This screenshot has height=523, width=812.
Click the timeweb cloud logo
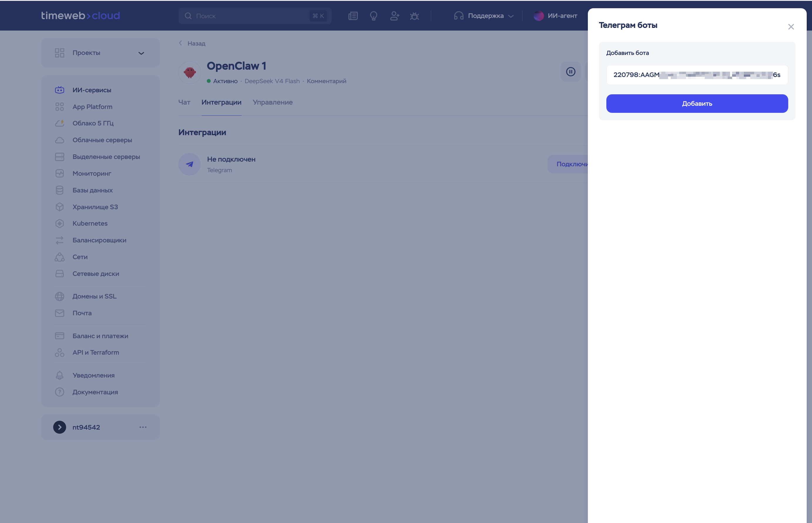click(x=80, y=16)
